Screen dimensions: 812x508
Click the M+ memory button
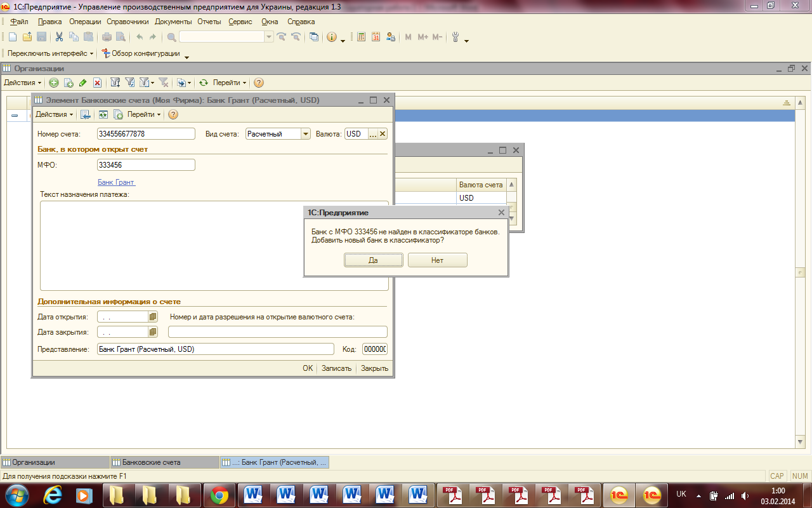[422, 37]
